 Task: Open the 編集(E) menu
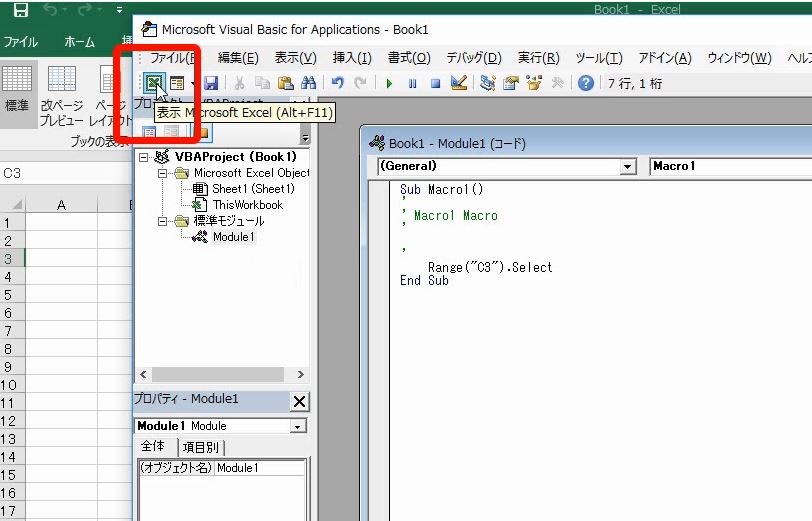238,57
